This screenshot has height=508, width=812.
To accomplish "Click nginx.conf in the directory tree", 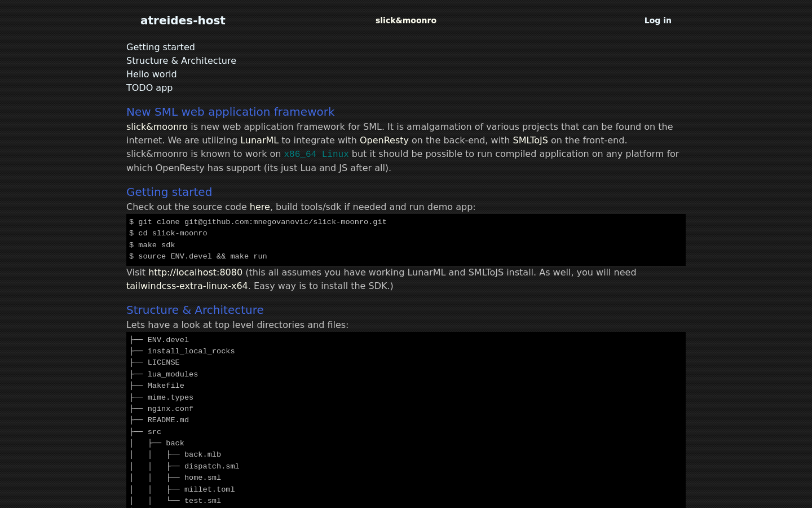I will coord(170,409).
